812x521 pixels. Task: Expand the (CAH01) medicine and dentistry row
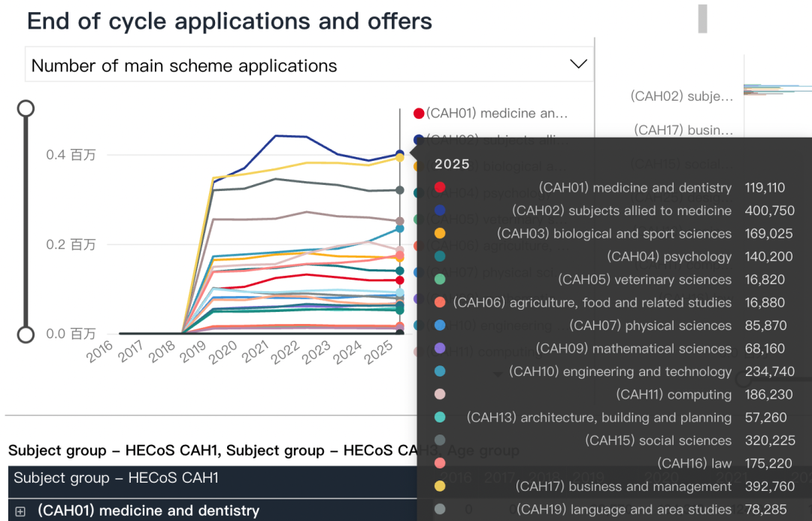tap(20, 511)
